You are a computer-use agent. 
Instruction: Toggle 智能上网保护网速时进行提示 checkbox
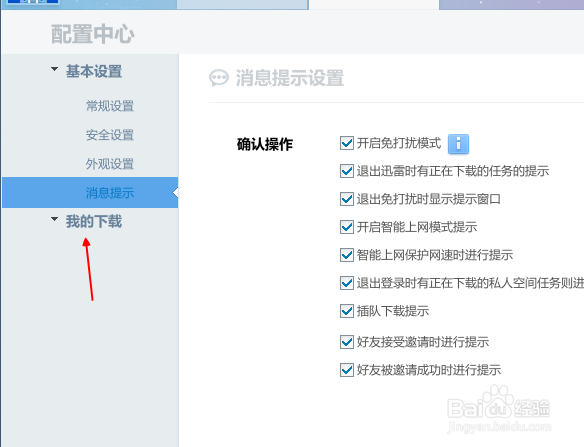pyautogui.click(x=347, y=255)
